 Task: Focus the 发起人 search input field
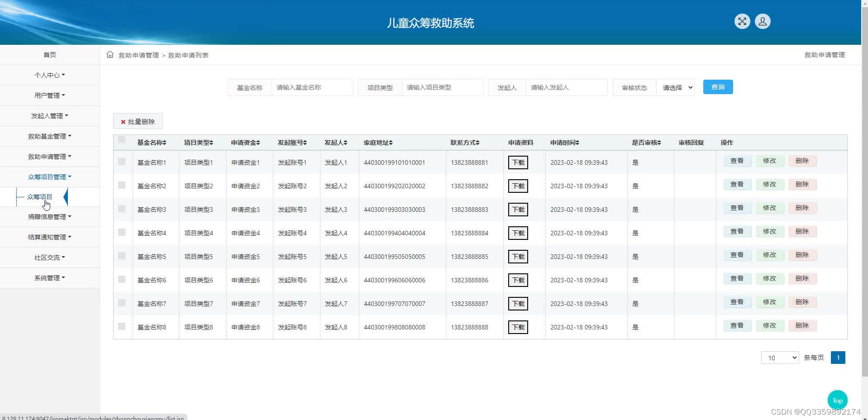click(567, 87)
